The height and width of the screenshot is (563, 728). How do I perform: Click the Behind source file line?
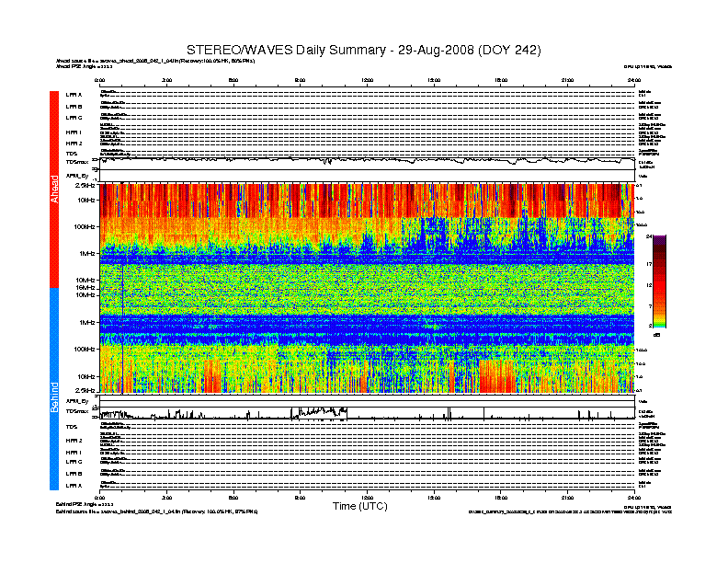157,511
